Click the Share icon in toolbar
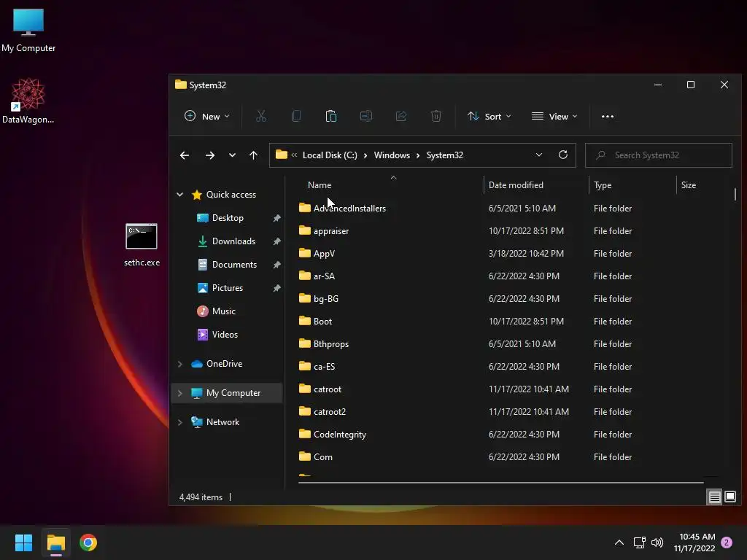The width and height of the screenshot is (747, 560). (401, 116)
